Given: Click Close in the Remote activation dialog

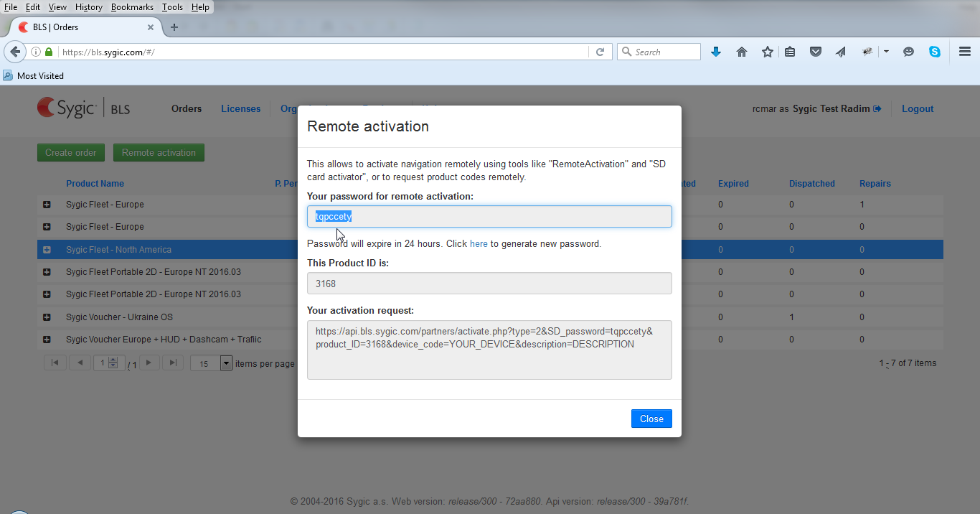Looking at the screenshot, I should [x=651, y=419].
